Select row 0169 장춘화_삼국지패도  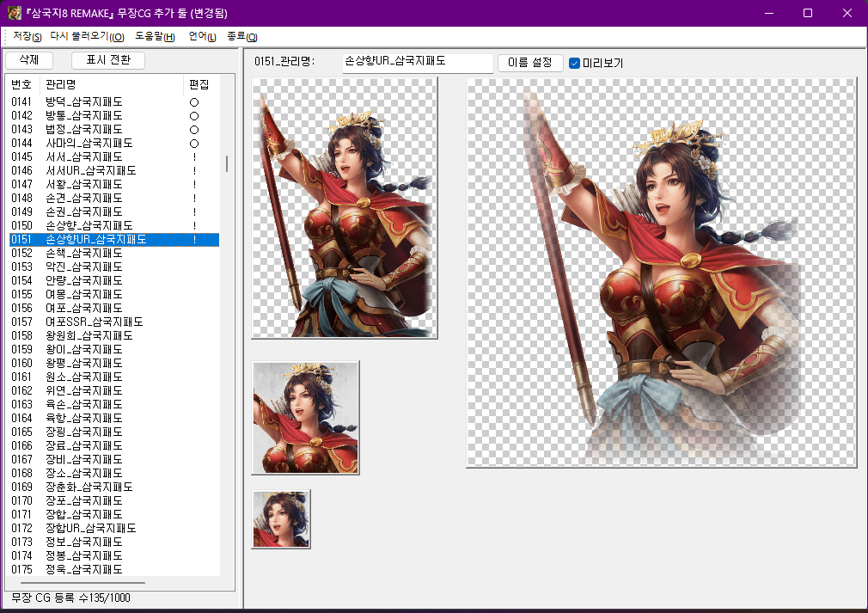click(114, 487)
